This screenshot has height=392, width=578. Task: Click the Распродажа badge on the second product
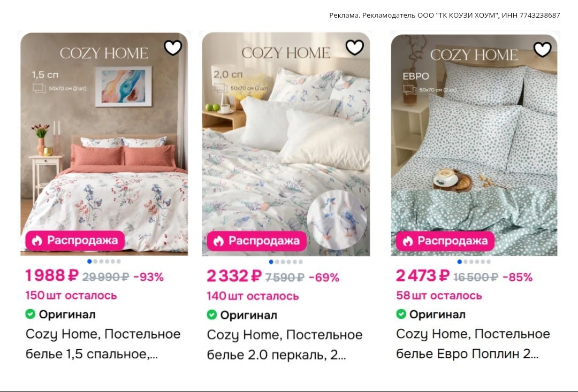tap(256, 241)
